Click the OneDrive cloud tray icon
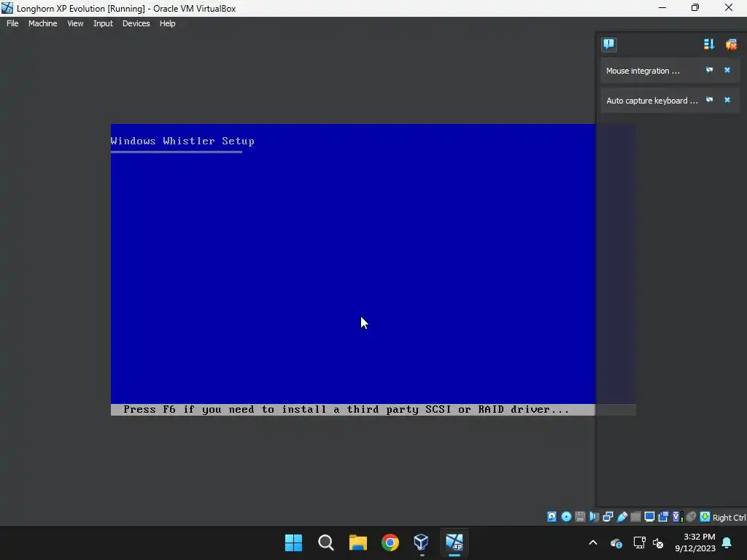The height and width of the screenshot is (560, 747). pyautogui.click(x=616, y=542)
